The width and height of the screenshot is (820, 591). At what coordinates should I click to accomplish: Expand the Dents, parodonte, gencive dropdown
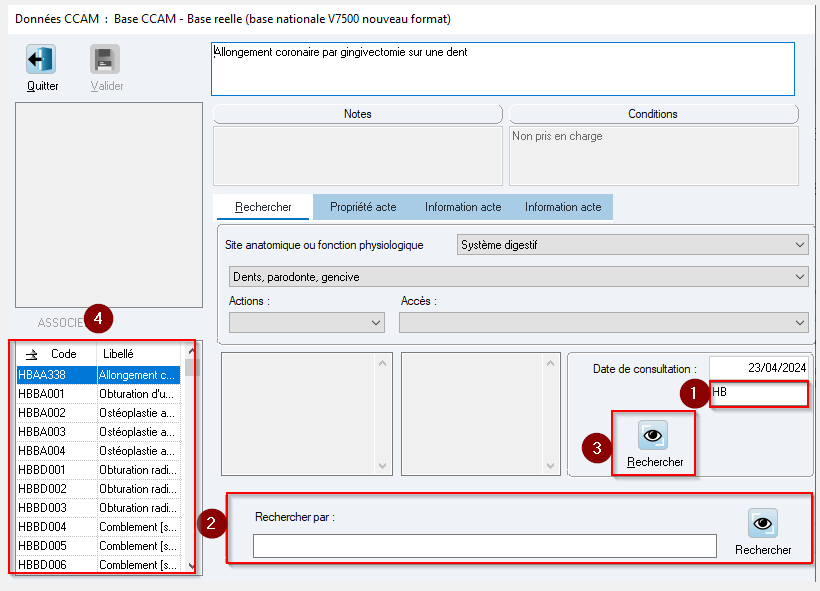point(518,277)
